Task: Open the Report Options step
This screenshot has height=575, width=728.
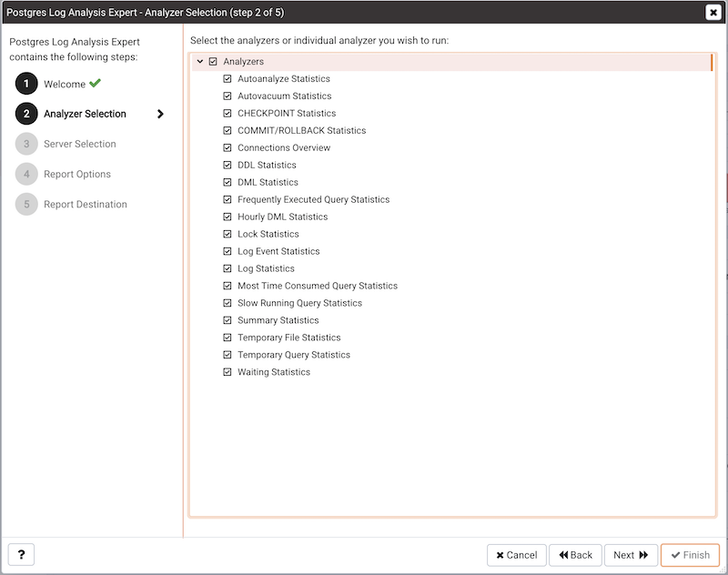Action: pyautogui.click(x=77, y=174)
